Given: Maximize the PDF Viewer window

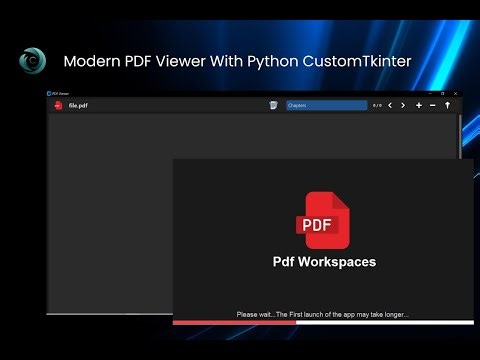Looking at the screenshot, I should (443, 93).
